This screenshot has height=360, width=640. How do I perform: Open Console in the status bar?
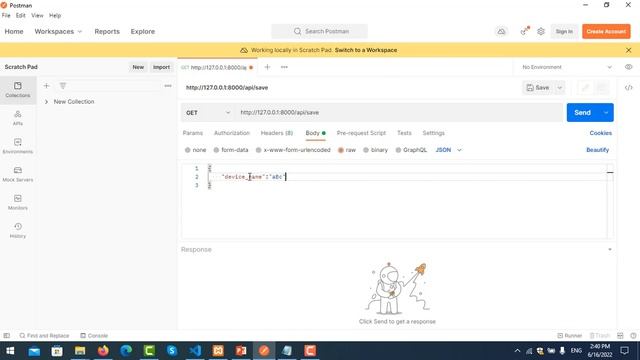click(x=94, y=336)
